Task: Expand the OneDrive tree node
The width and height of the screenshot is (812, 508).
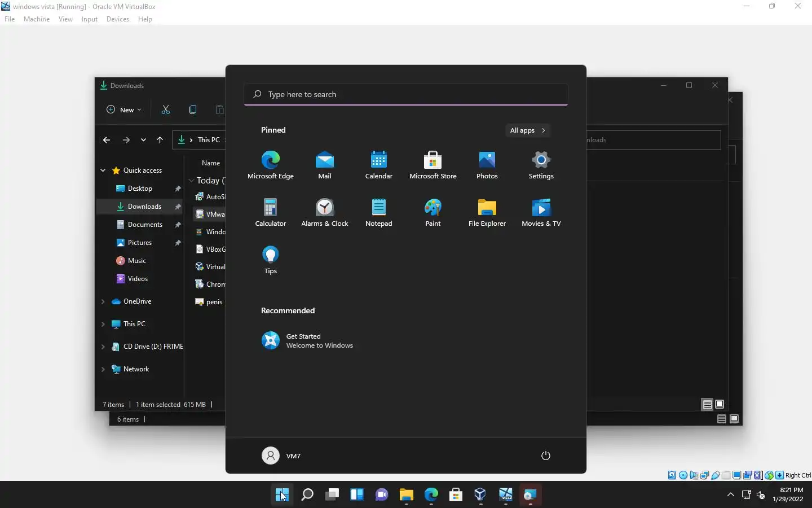Action: (x=103, y=301)
